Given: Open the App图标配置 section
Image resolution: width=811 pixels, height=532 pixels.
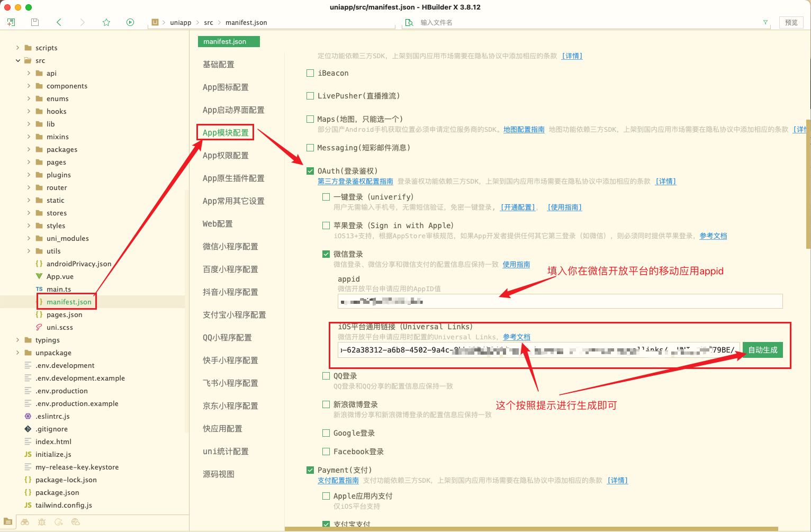Looking at the screenshot, I should pos(226,87).
